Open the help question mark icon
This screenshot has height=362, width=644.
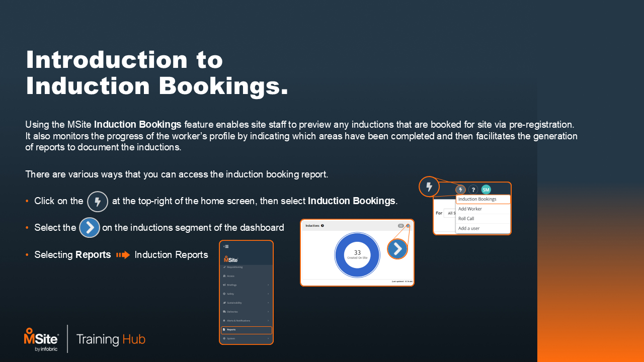(x=473, y=190)
